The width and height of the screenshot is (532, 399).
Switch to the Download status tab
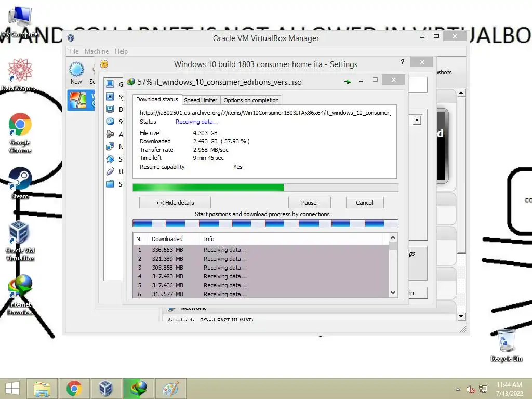(157, 99)
